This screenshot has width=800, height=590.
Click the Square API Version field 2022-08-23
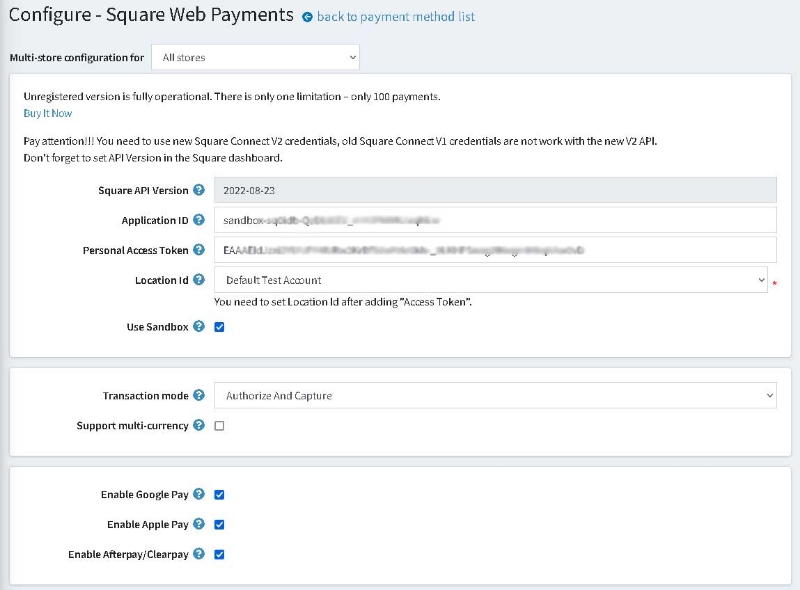495,190
